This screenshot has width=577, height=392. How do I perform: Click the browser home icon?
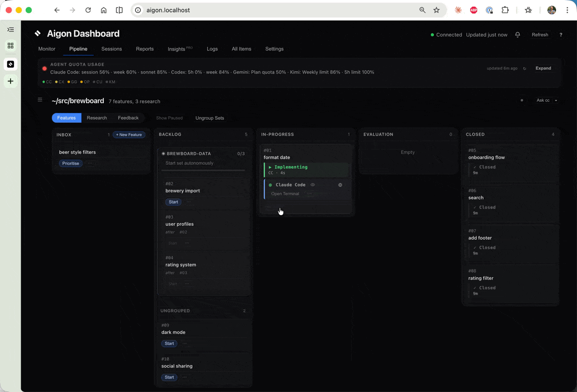(104, 10)
